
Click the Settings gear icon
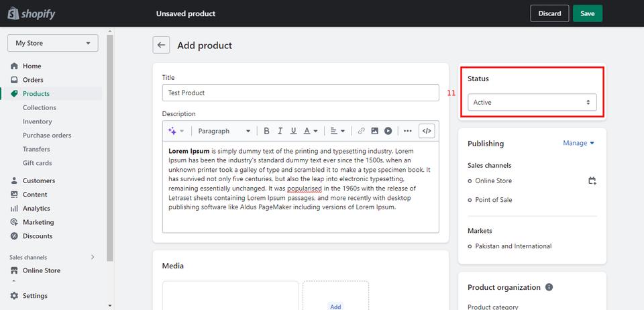click(14, 296)
